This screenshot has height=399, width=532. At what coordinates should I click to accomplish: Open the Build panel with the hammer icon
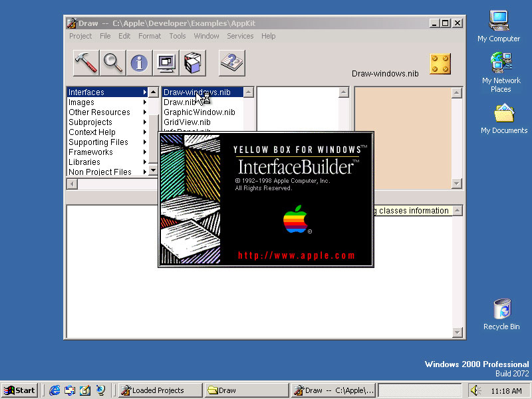(86, 63)
